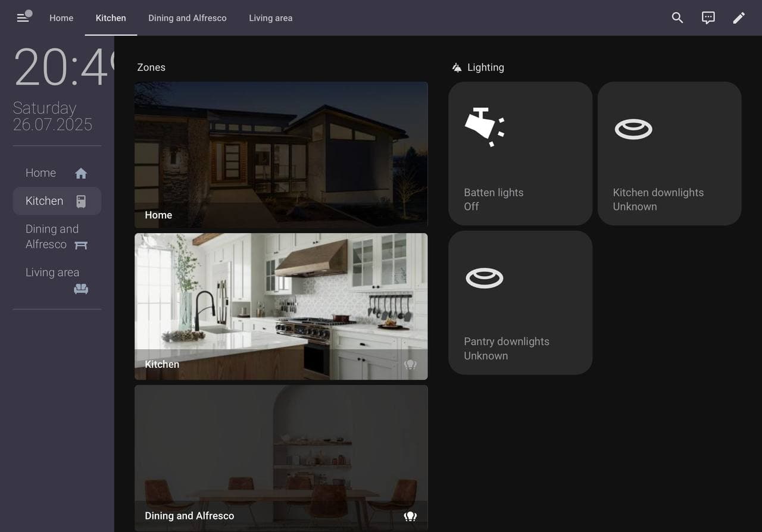Select Kitchen in the sidebar
The width and height of the screenshot is (762, 532).
pos(57,201)
